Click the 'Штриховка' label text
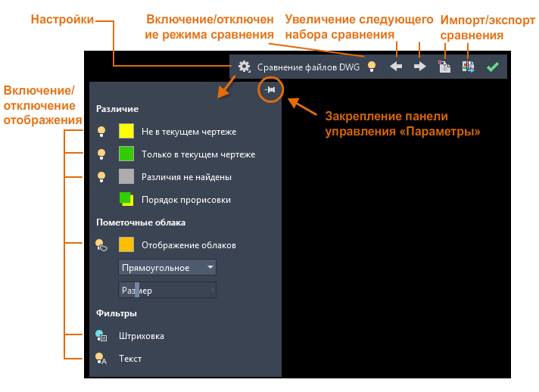Image resolution: width=539 pixels, height=392 pixels. point(142,336)
